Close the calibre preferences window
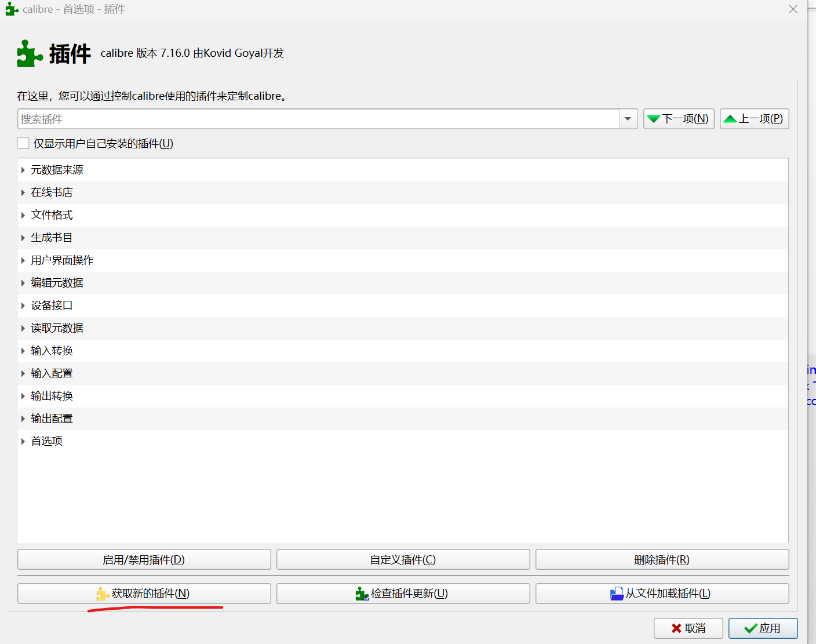Image resolution: width=816 pixels, height=644 pixels. coord(793,9)
